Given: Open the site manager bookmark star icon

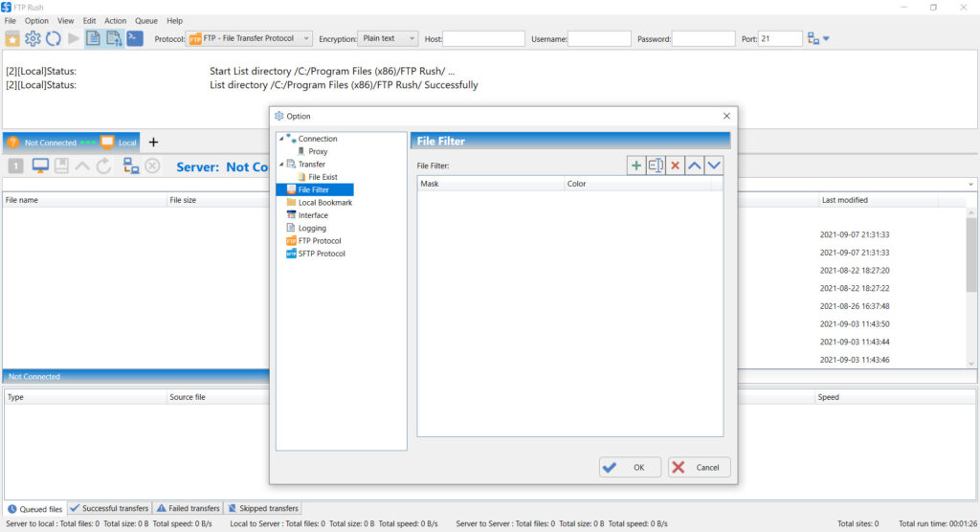Looking at the screenshot, I should pos(12,39).
